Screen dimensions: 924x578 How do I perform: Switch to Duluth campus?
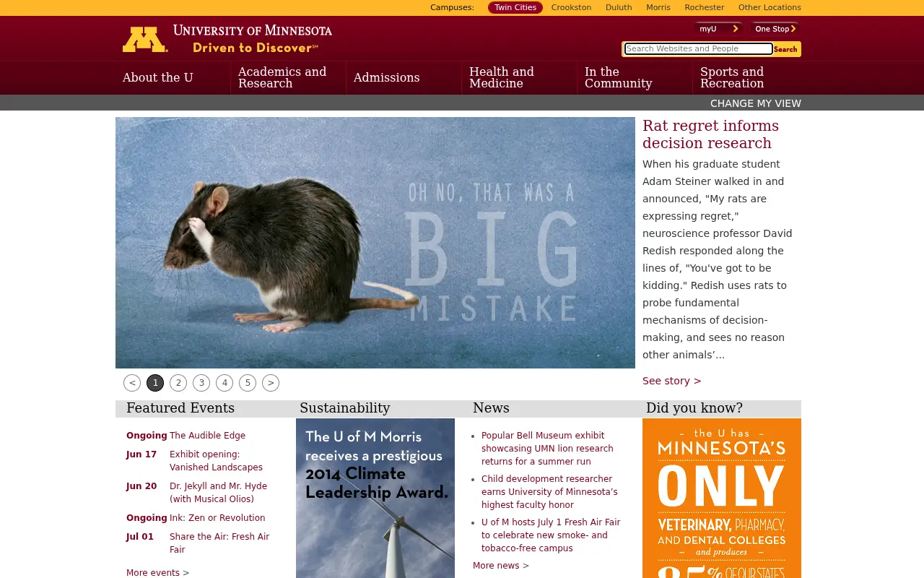click(619, 7)
